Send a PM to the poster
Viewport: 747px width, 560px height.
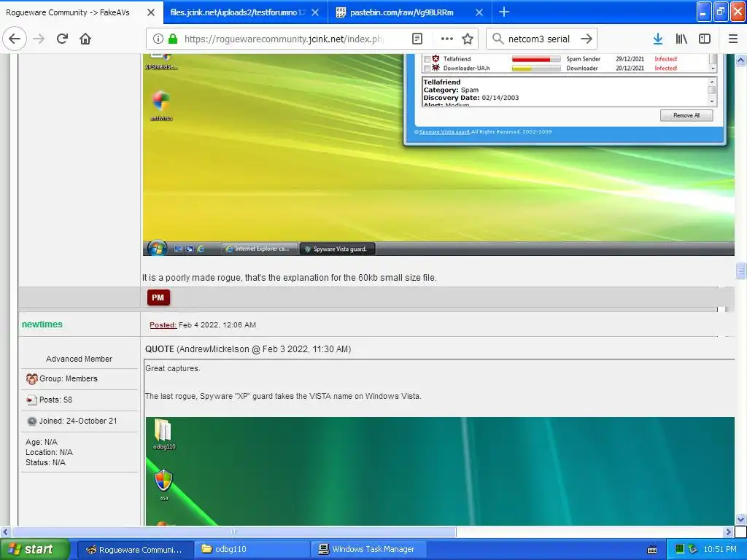158,297
